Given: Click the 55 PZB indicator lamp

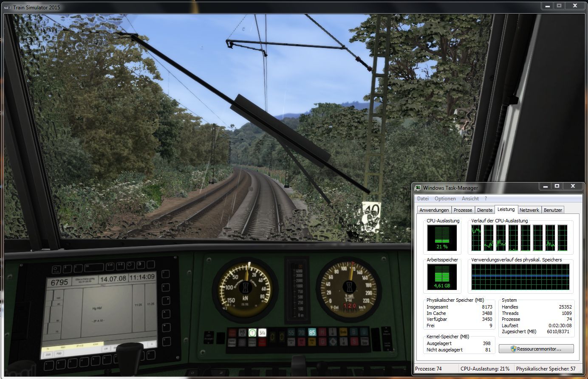Looking at the screenshot, I should click(x=291, y=333).
